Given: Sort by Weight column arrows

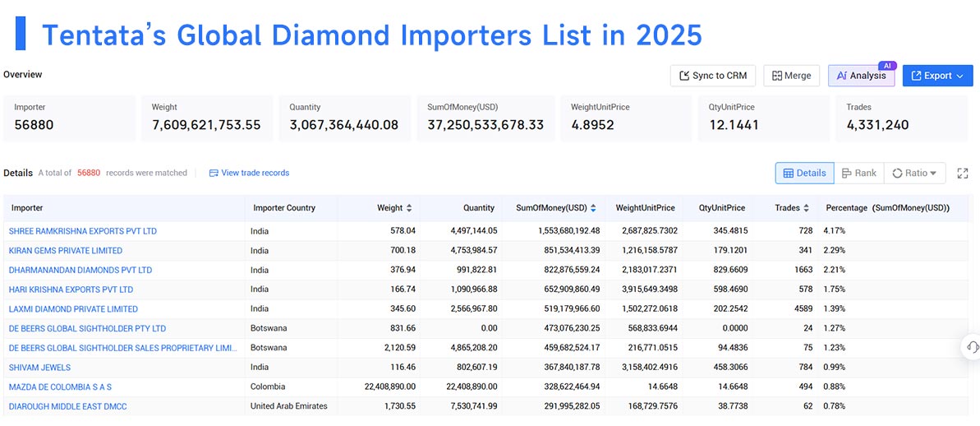Looking at the screenshot, I should pyautogui.click(x=409, y=208).
